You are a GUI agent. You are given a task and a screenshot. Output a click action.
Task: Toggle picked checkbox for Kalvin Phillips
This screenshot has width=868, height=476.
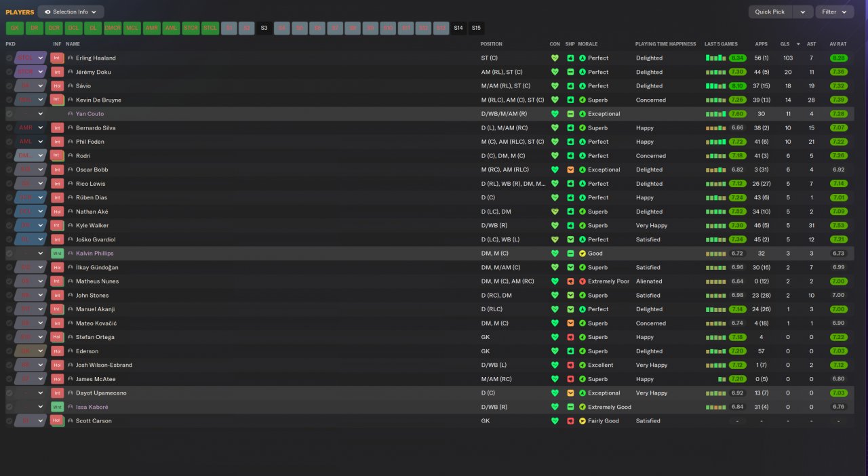click(9, 254)
